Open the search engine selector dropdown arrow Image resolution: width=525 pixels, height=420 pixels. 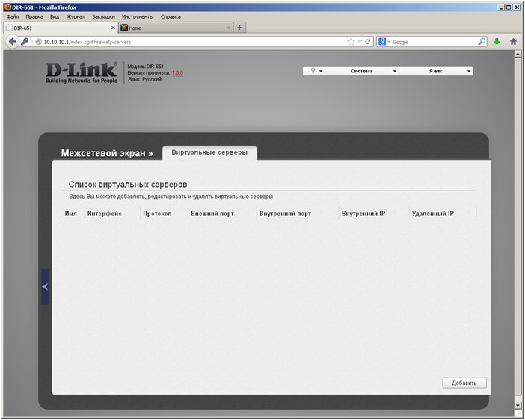tap(389, 42)
